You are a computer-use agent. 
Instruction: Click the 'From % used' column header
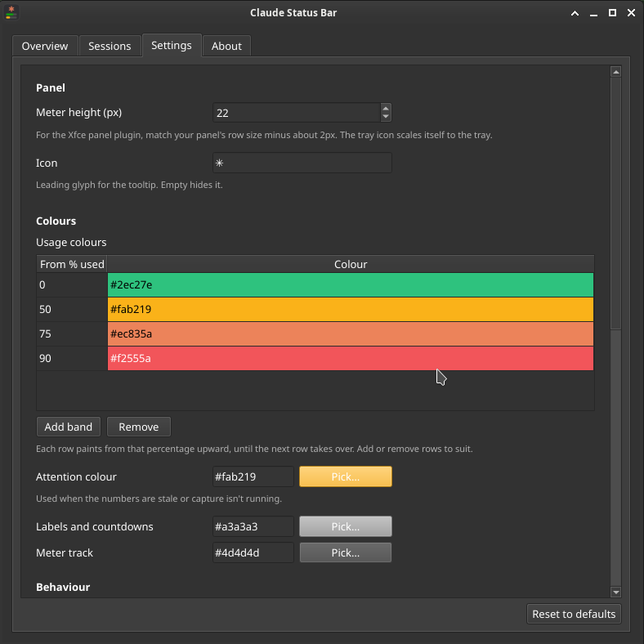pyautogui.click(x=72, y=264)
